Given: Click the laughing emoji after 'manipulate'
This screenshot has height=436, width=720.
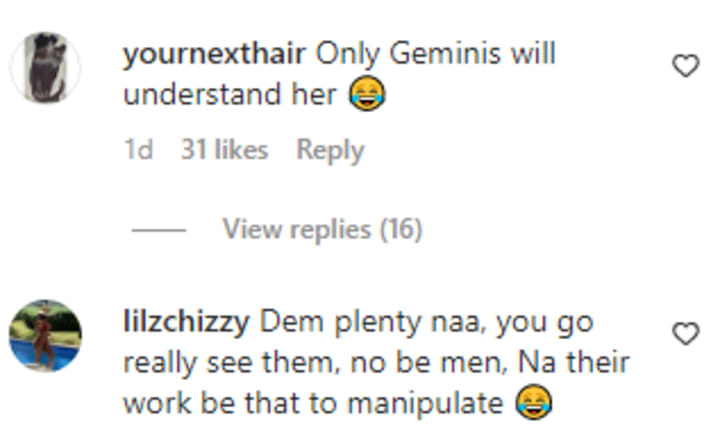Looking at the screenshot, I should 534,402.
